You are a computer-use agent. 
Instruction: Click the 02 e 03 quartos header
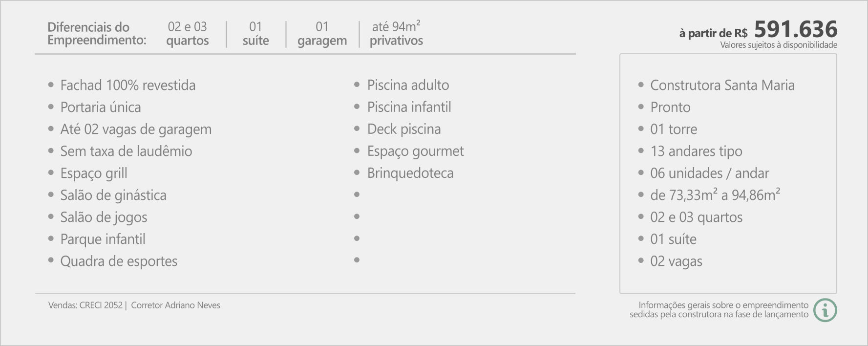(x=188, y=34)
